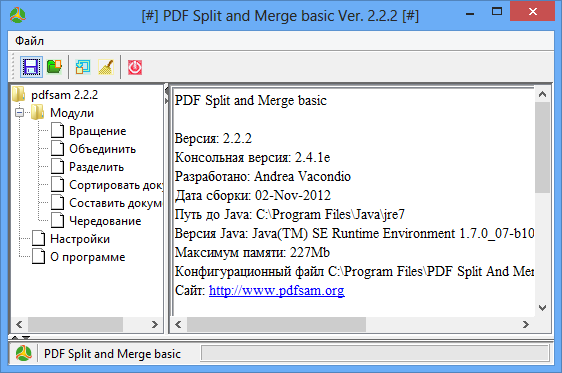
Task: Click tree panel scroll left arrow
Action: [x=19, y=324]
